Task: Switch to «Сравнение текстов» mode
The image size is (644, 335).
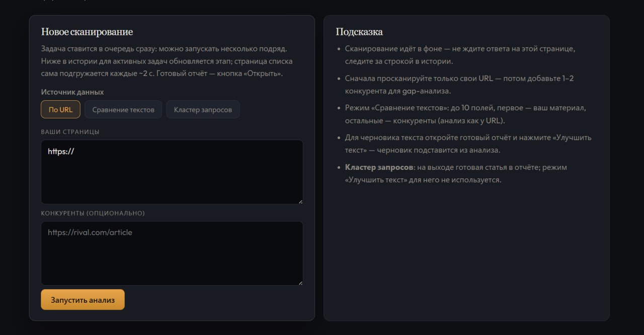Action: coord(123,109)
